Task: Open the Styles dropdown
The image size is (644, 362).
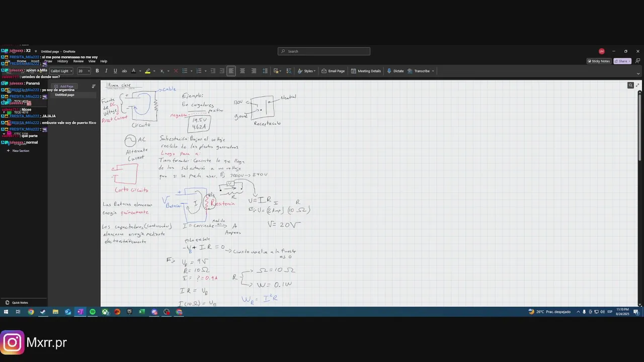Action: pos(306,71)
